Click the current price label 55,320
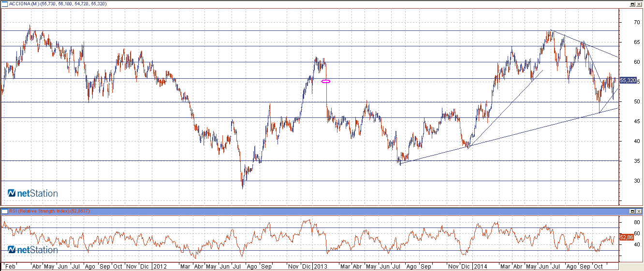Image resolution: width=644 pixels, height=271 pixels. pos(628,81)
